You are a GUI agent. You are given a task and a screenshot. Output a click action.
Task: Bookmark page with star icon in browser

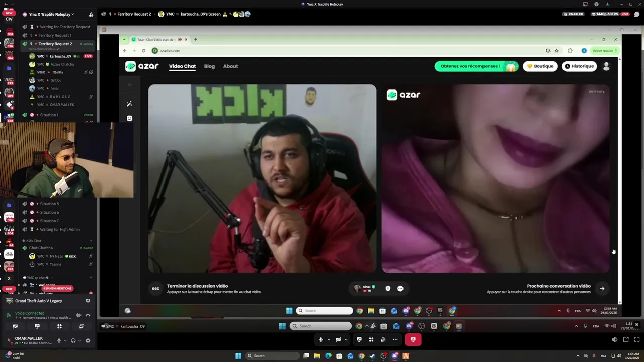[x=557, y=51]
